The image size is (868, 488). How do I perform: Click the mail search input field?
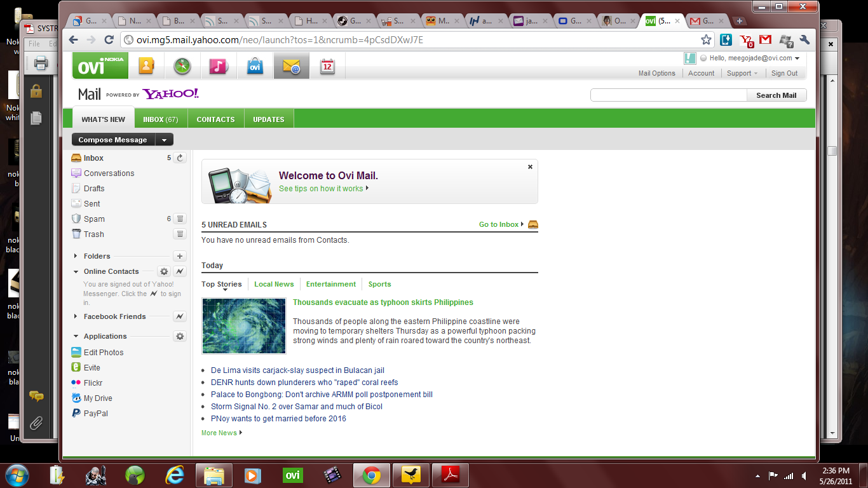point(668,95)
